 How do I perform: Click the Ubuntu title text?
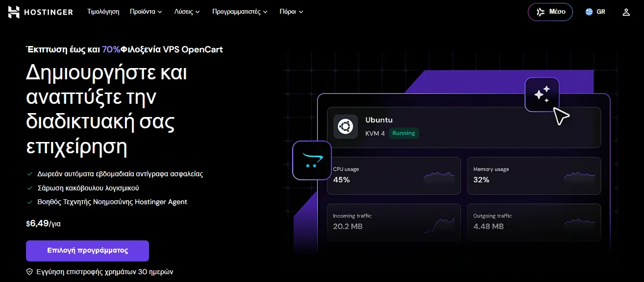pyautogui.click(x=379, y=120)
